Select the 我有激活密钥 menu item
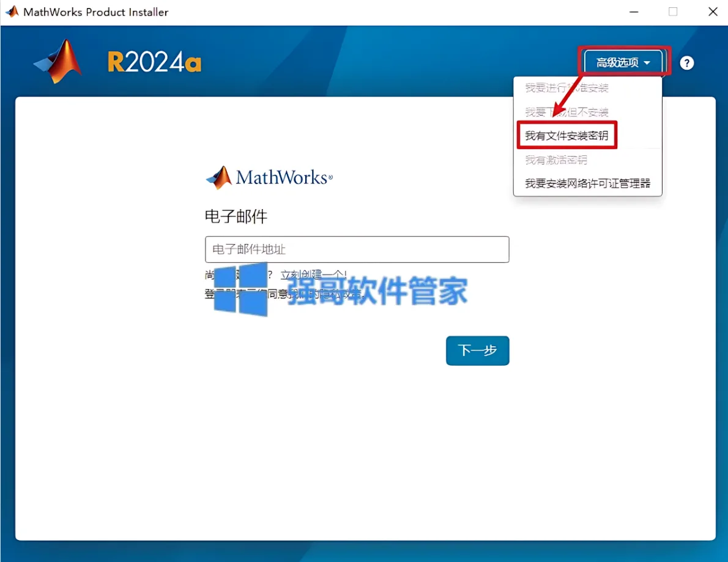This screenshot has width=728, height=562. click(556, 160)
